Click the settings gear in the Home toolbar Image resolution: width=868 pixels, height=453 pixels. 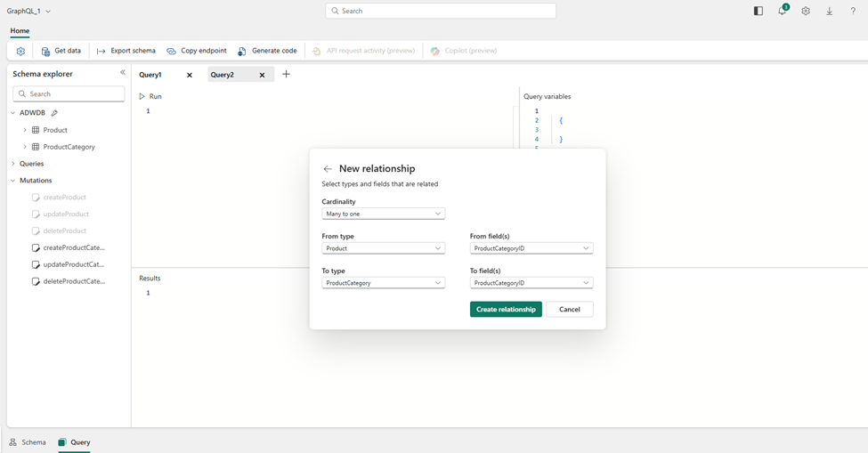20,52
